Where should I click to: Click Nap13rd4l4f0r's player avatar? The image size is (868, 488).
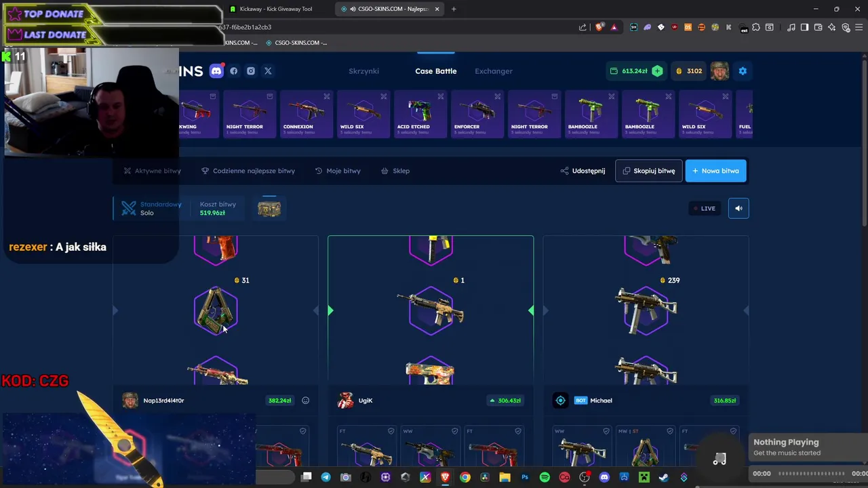point(130,401)
